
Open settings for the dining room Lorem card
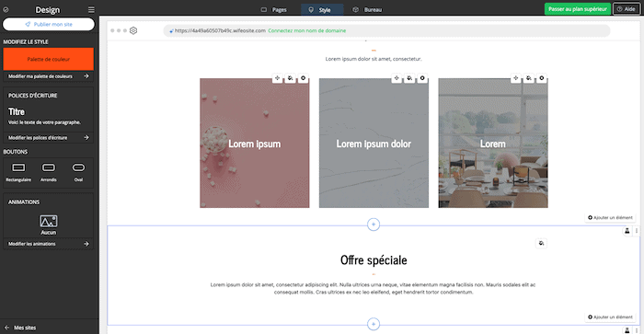pos(542,78)
